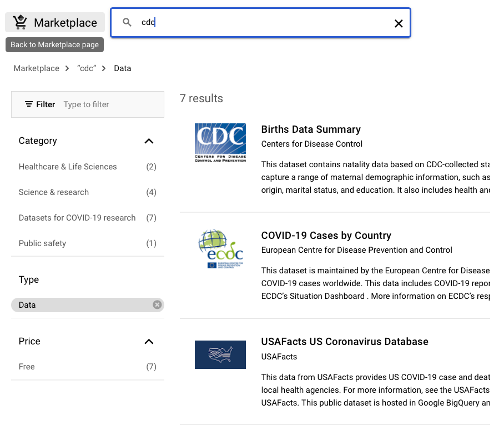Click the Births Data Summary description text

375,177
